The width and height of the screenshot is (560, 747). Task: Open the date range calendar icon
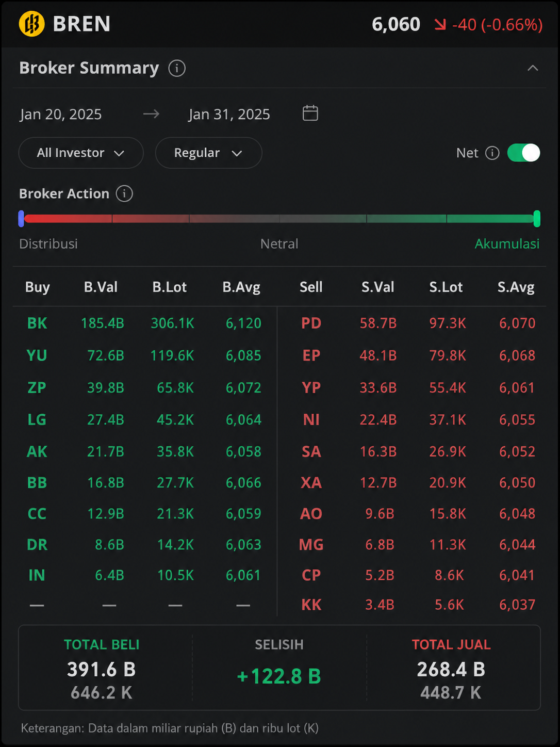point(310,113)
